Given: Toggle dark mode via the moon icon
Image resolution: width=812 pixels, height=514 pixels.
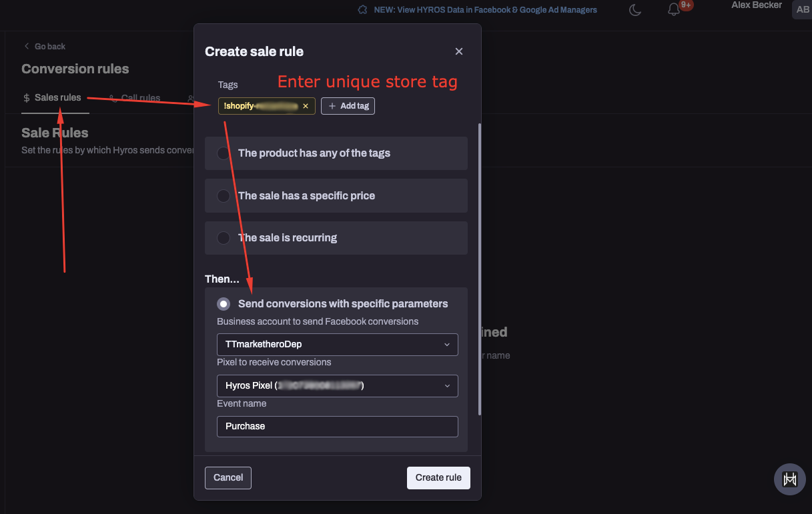Looking at the screenshot, I should (x=635, y=9).
